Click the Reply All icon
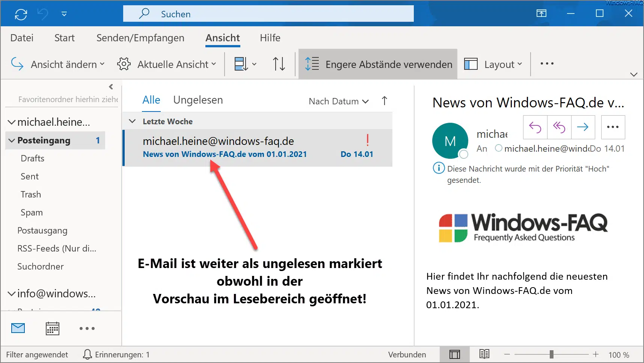 tap(559, 127)
